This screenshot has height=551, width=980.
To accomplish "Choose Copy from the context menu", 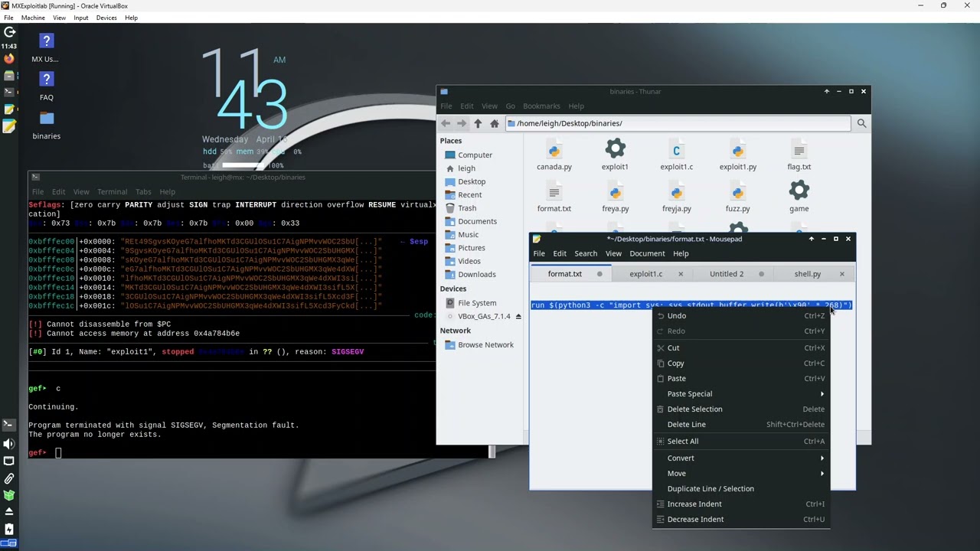I will point(741,363).
